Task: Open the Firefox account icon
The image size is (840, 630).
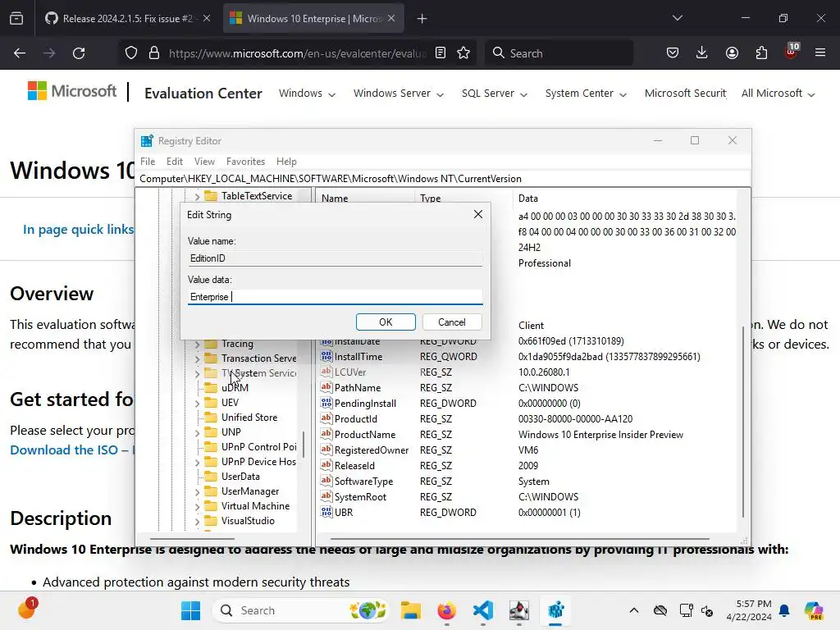Action: (x=732, y=53)
